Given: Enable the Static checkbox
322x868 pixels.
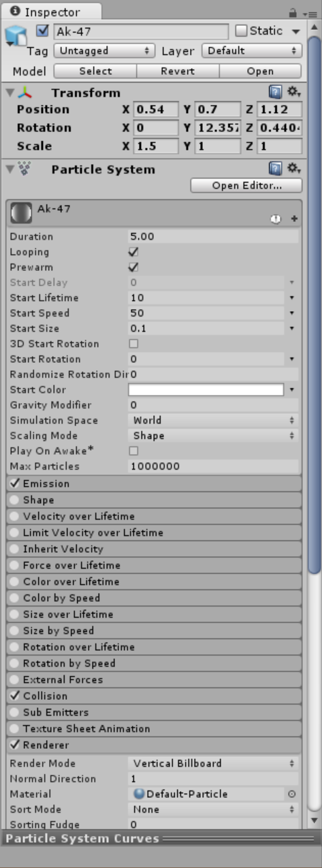Looking at the screenshot, I should pyautogui.click(x=241, y=31).
